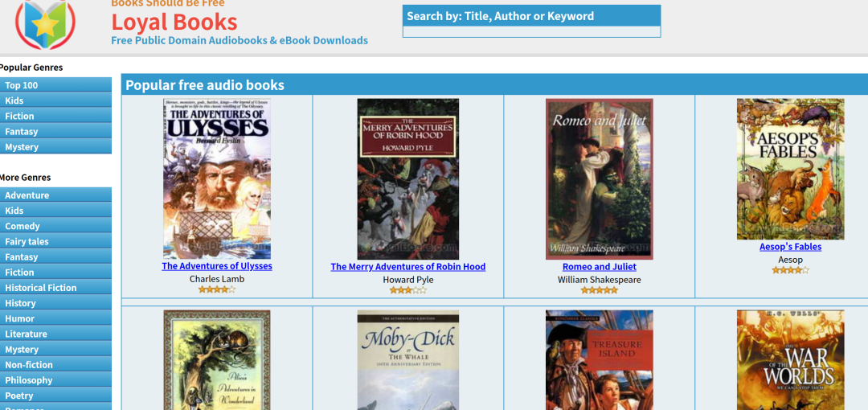Open the Adventure genre
The image size is (868, 410).
click(x=55, y=195)
